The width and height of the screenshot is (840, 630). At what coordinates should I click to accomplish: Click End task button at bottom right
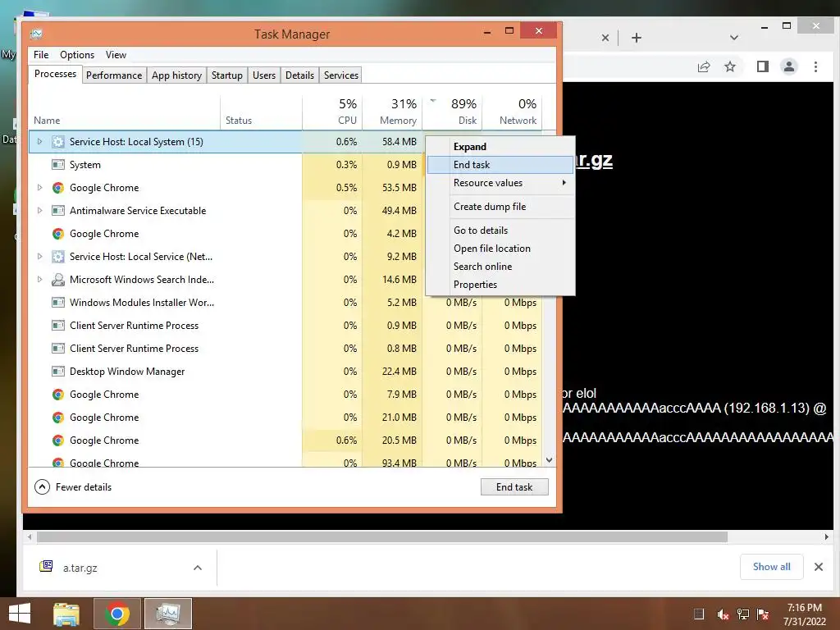pos(514,487)
